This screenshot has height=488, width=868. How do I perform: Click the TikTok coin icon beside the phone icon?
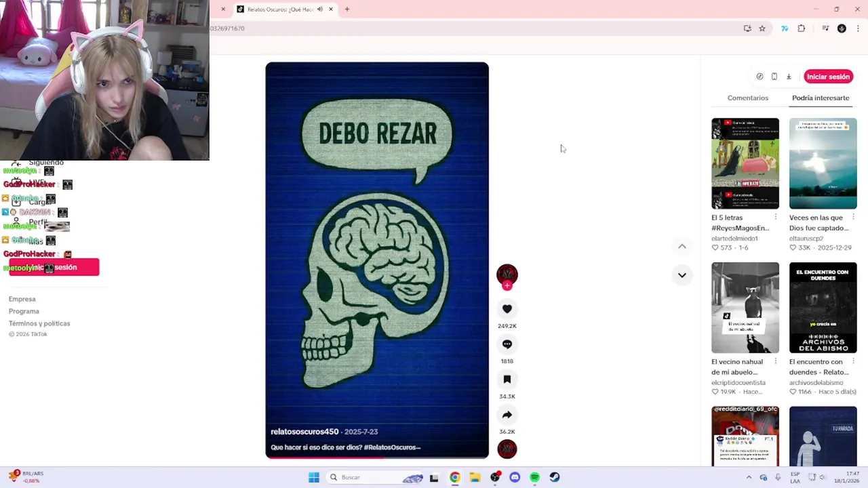(759, 77)
